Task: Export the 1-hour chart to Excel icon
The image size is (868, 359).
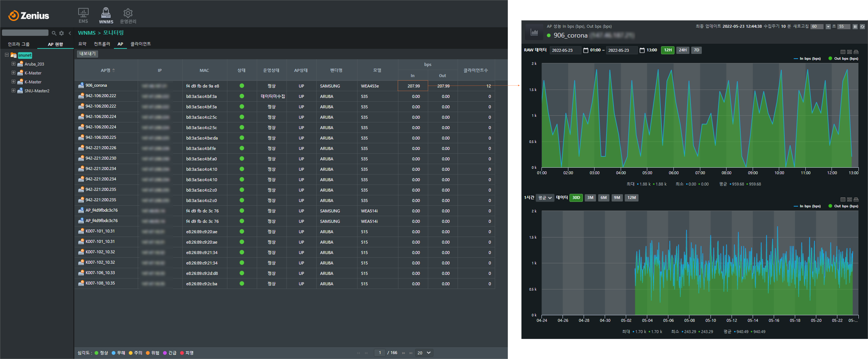Action: click(850, 199)
